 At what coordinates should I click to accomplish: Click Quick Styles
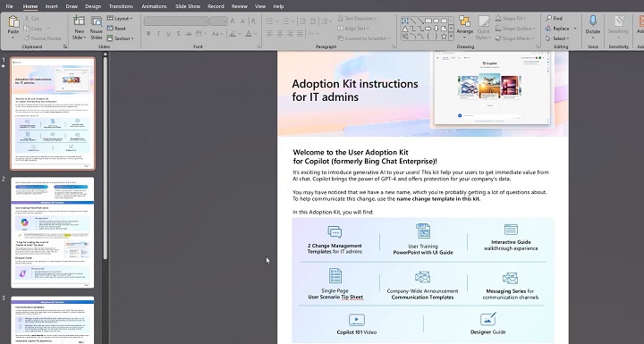(x=483, y=28)
